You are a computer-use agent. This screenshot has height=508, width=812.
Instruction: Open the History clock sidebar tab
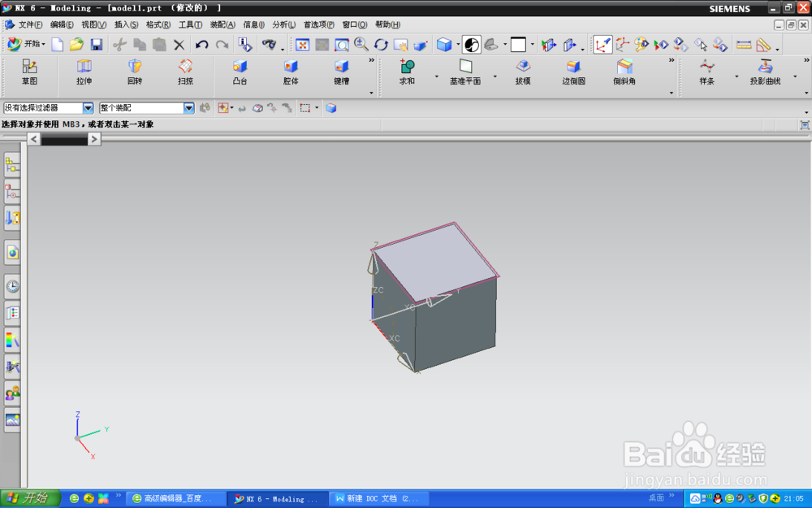(x=12, y=286)
